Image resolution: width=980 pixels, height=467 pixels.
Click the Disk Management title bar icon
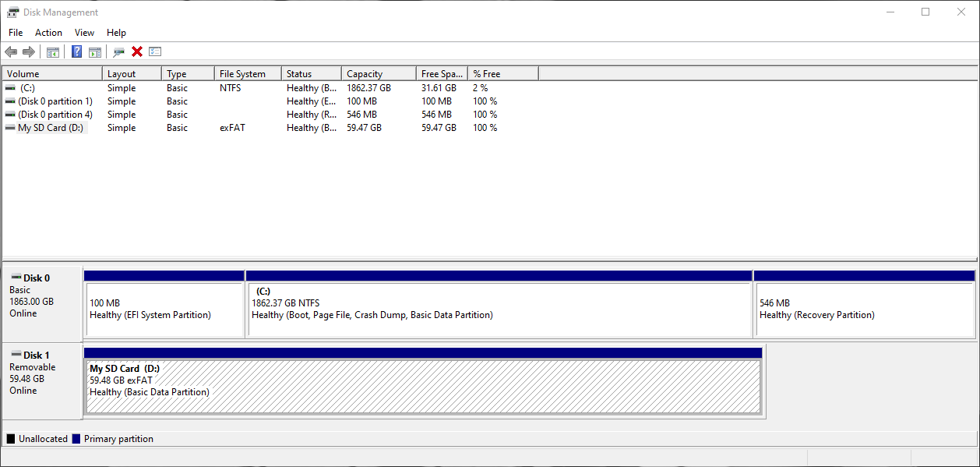coord(13,12)
